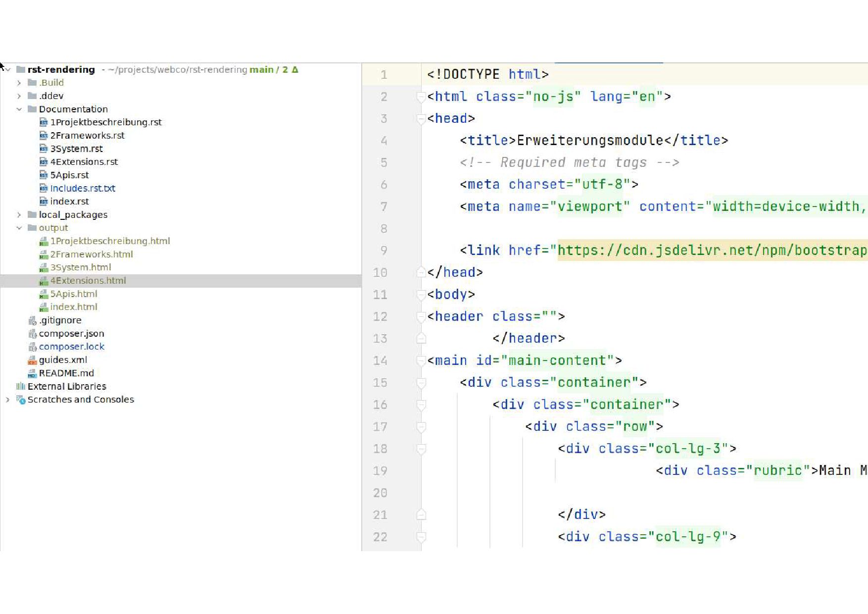
Task: Select the composer.lock file
Action: click(72, 347)
